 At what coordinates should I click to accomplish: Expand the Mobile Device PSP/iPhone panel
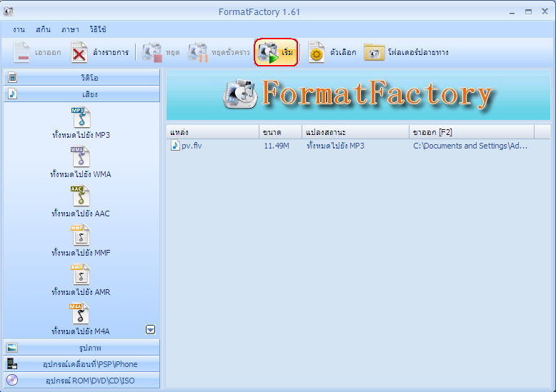tap(81, 364)
